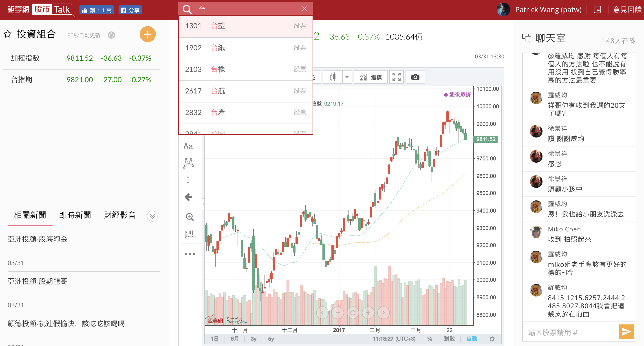The height and width of the screenshot is (346, 644).
Task: Click the list icon next to user name
Action: [x=598, y=10]
